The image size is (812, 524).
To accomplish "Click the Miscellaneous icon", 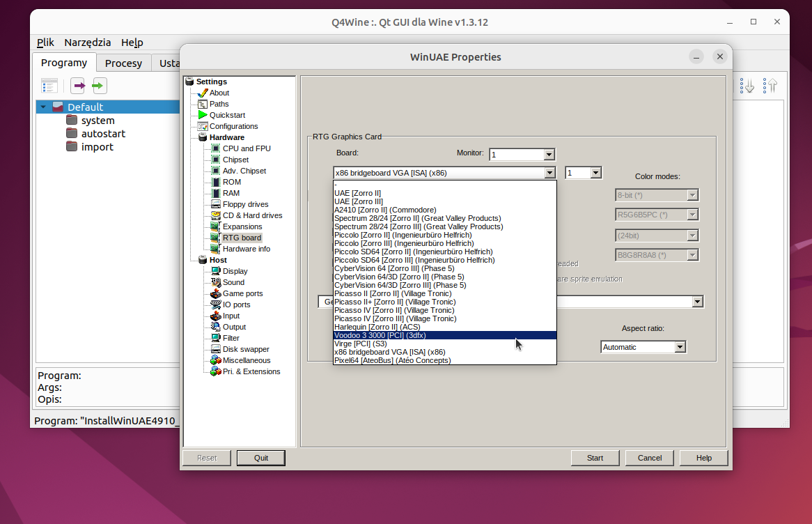I will click(216, 360).
